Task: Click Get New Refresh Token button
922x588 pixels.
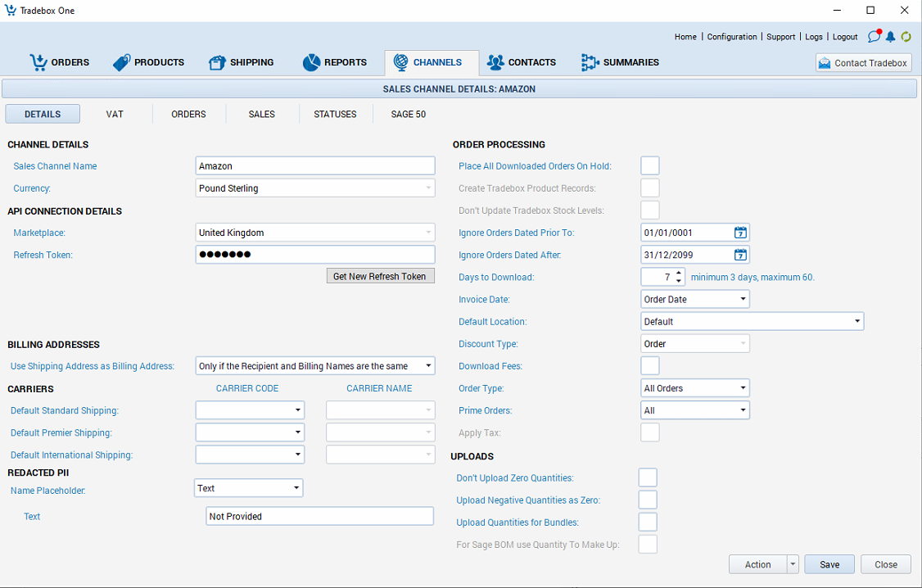Action: (381, 276)
